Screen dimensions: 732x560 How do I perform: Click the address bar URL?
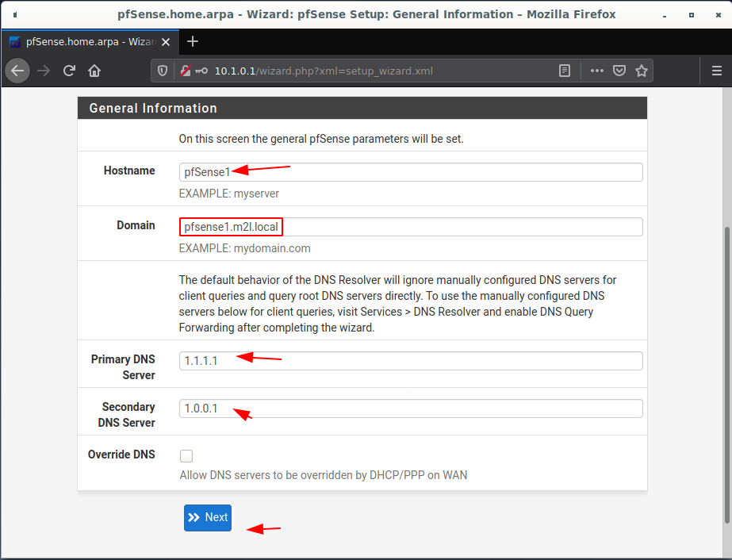(x=324, y=71)
